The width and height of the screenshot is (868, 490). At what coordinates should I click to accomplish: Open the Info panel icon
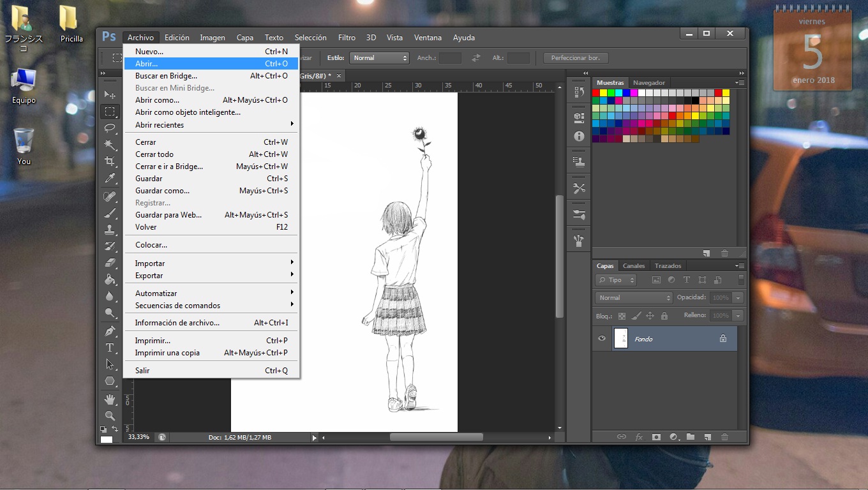(579, 136)
